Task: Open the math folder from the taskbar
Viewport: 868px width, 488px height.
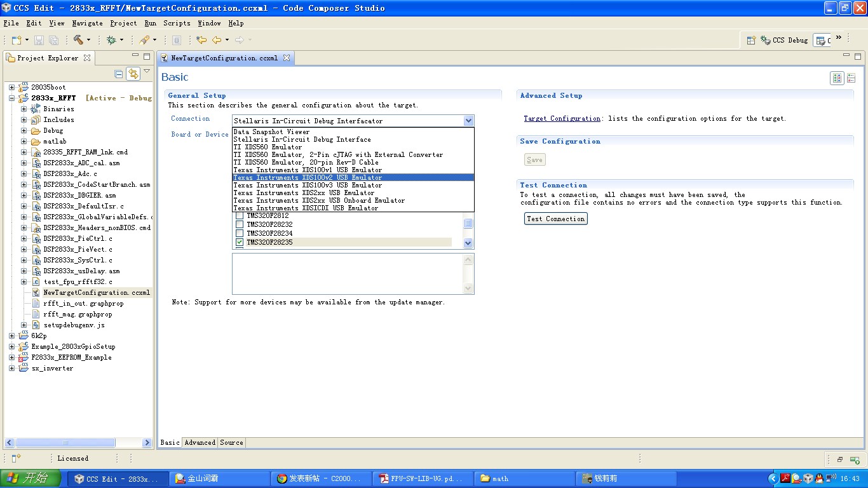Action: (x=524, y=478)
